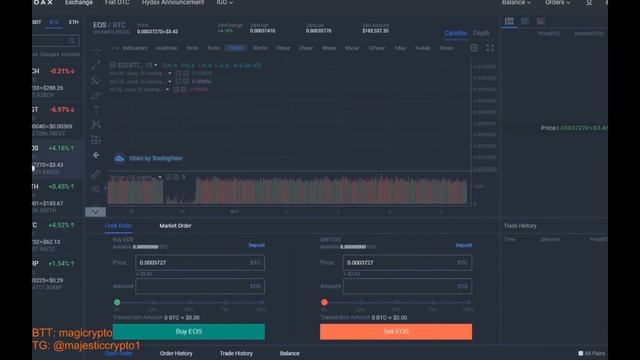Open the bottom Balance tab

point(289,353)
